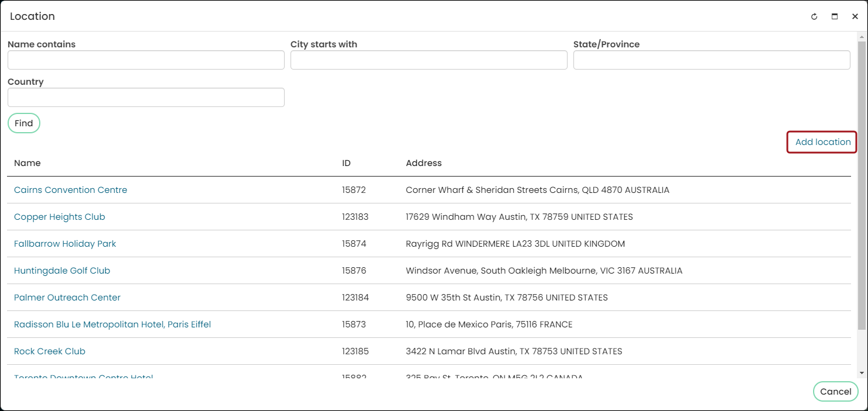Click the Rayrigg Rd WINDERMERE address
Screen dimensions: 868x411
point(516,244)
